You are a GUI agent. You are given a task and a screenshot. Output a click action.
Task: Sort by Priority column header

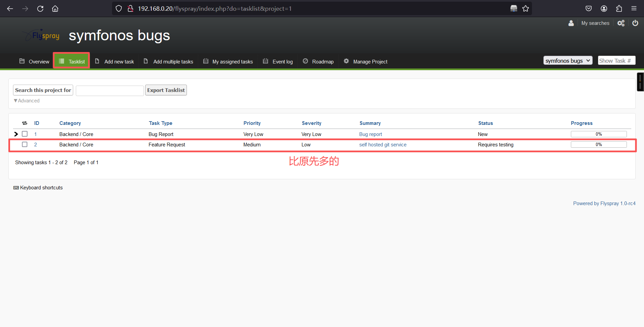pos(252,123)
